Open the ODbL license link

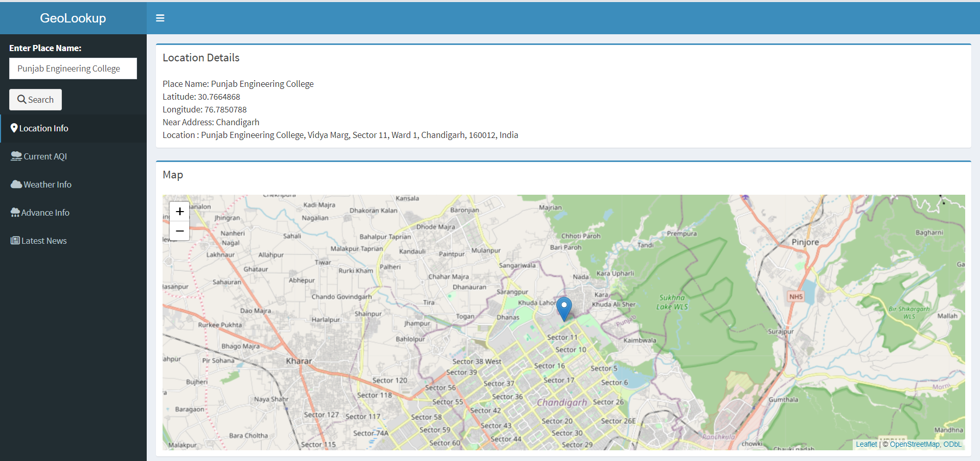tap(952, 444)
